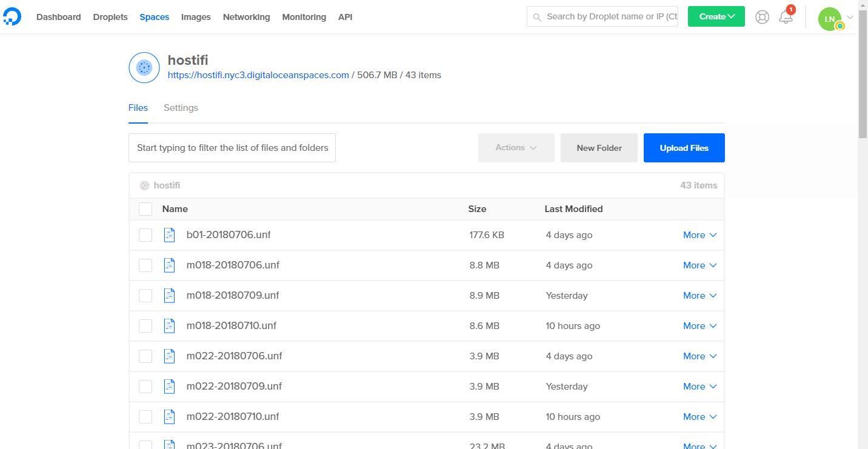
Task: Open the hostifi.nyc3.digitaloceanspaces.com link
Action: point(258,75)
